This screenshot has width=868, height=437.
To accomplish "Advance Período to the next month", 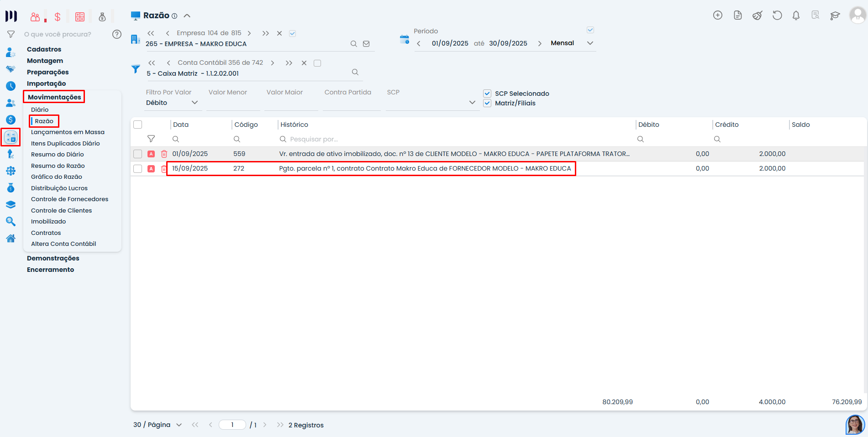I will pyautogui.click(x=540, y=43).
